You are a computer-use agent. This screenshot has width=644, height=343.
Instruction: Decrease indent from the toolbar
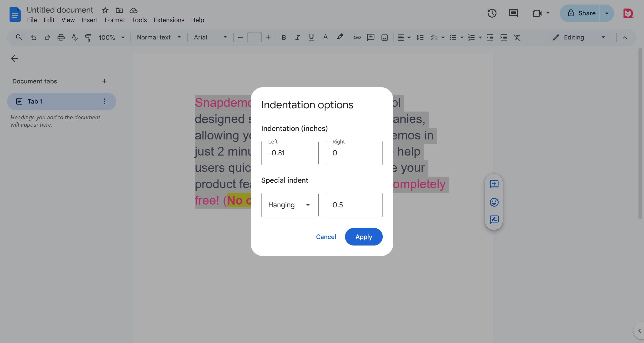click(x=490, y=37)
